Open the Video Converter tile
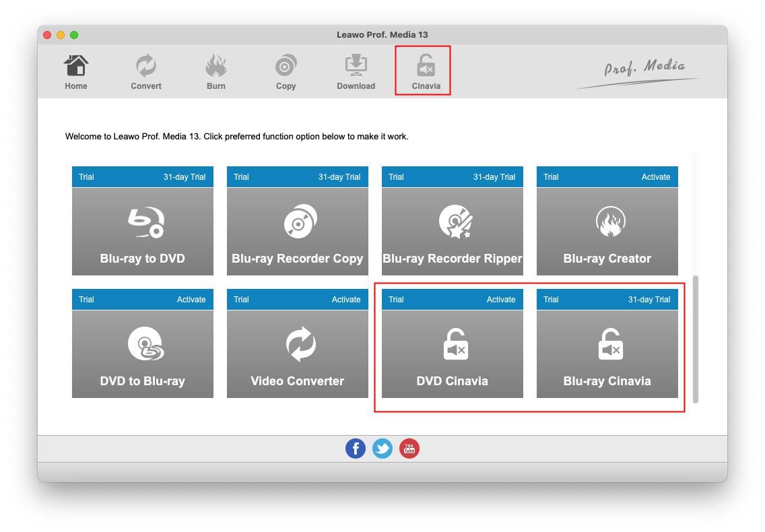 pos(298,354)
